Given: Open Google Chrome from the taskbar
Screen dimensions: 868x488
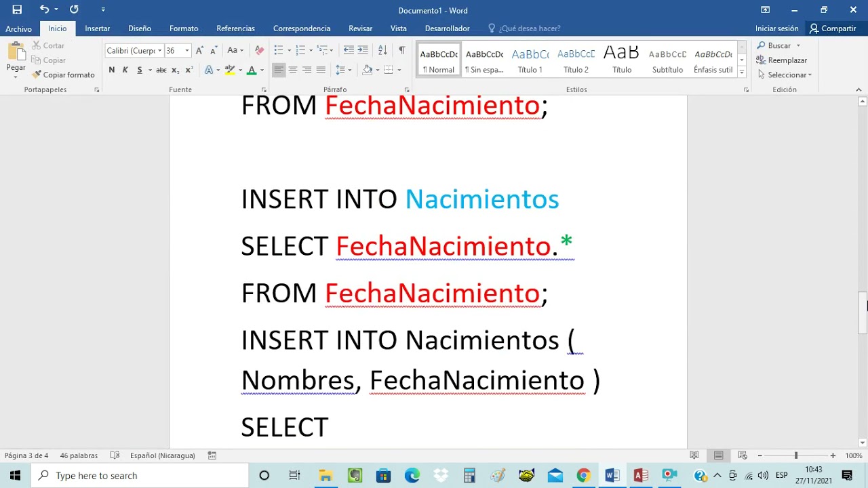Looking at the screenshot, I should point(583,475).
